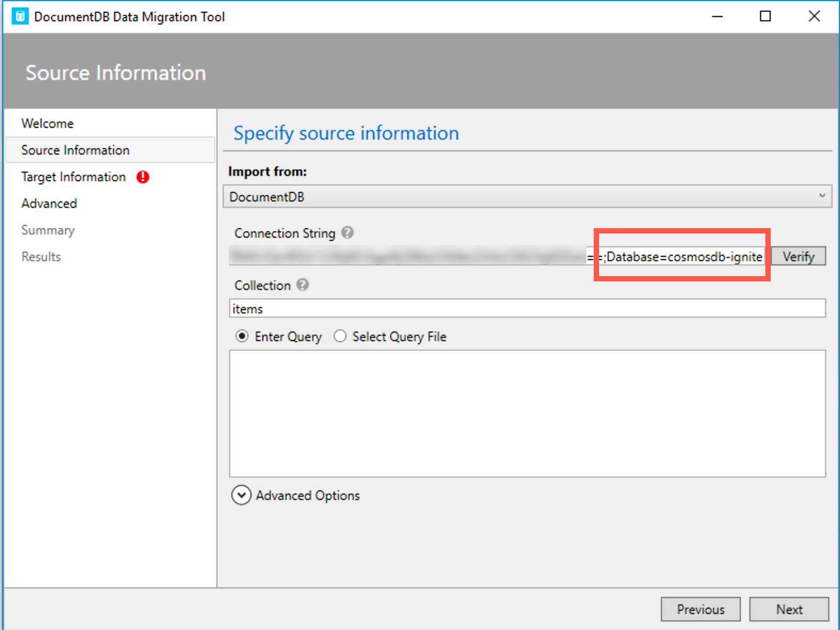The height and width of the screenshot is (630, 840).
Task: Open the Advanced step
Action: click(49, 204)
